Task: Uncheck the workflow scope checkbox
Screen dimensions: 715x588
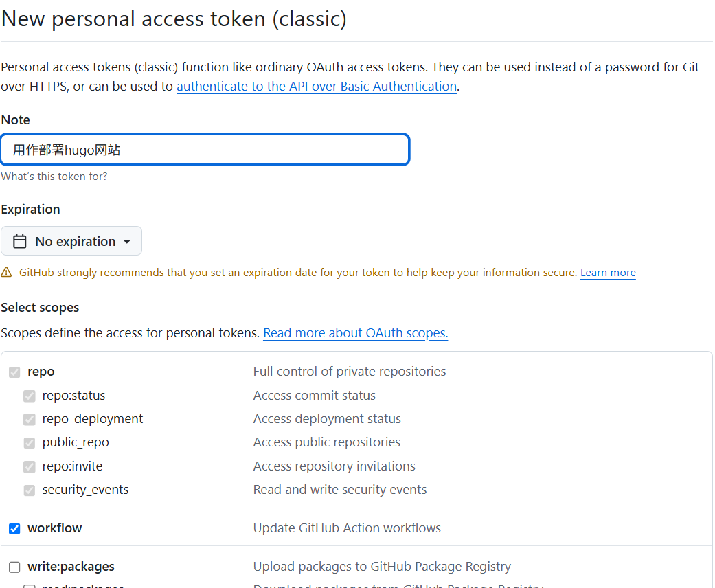Action: tap(14, 528)
